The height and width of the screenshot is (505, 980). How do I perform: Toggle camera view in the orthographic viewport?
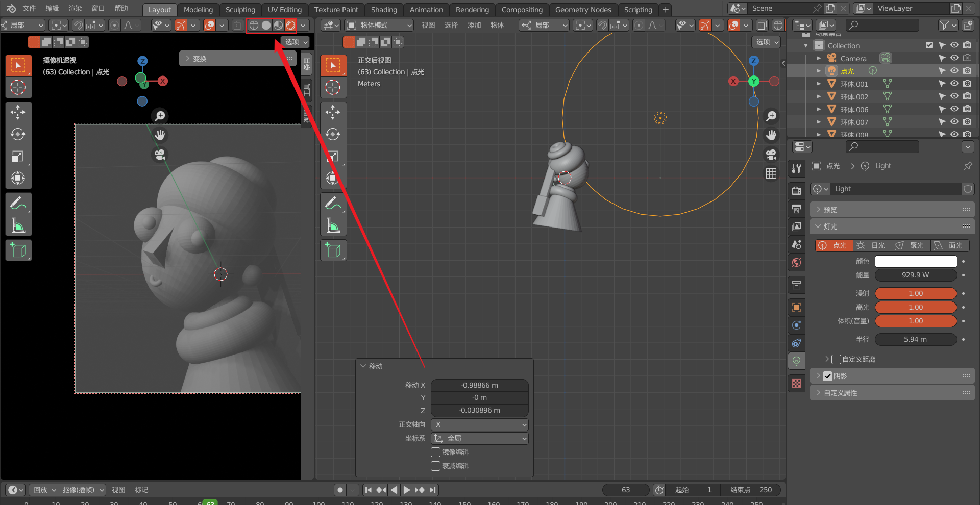click(771, 154)
